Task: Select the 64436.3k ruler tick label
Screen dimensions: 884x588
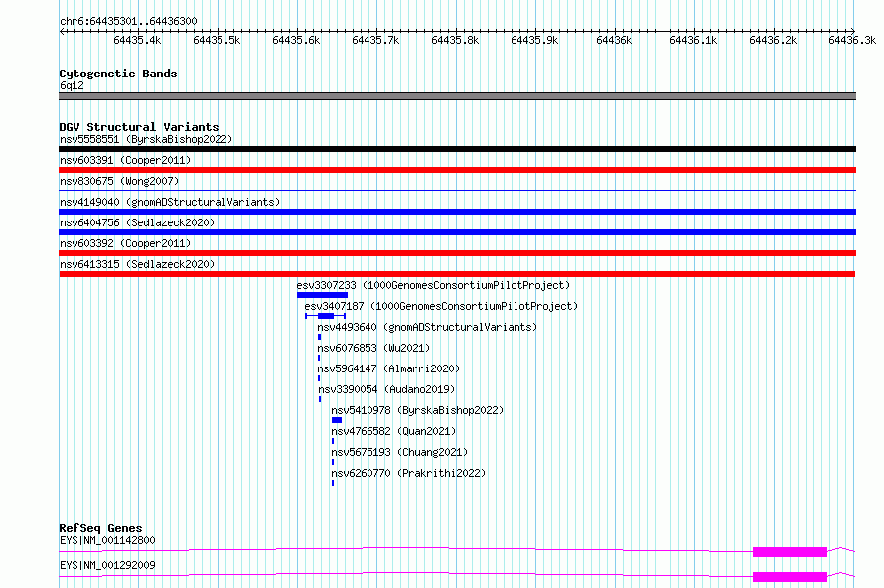Action: pos(852,40)
